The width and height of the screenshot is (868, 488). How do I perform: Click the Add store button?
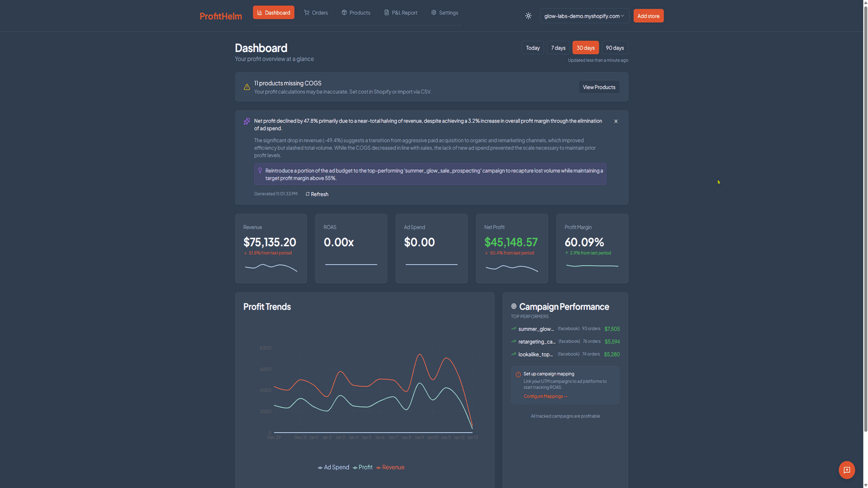click(x=648, y=16)
